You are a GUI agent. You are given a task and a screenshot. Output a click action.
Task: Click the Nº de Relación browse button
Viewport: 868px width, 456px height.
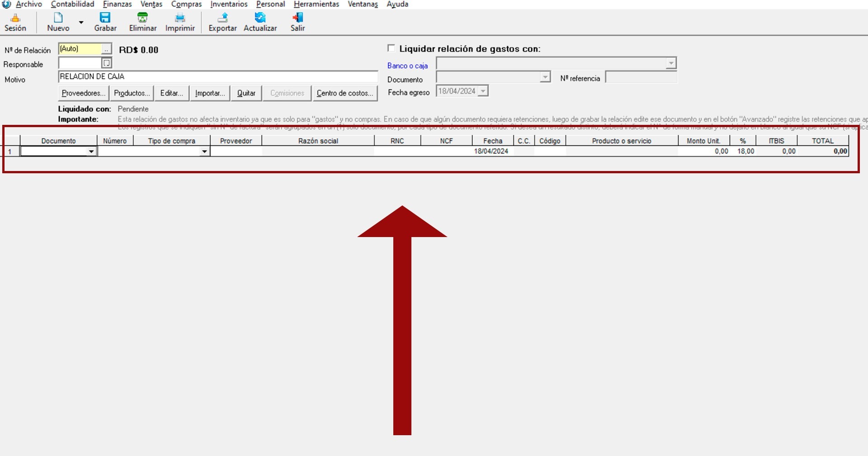coord(106,49)
